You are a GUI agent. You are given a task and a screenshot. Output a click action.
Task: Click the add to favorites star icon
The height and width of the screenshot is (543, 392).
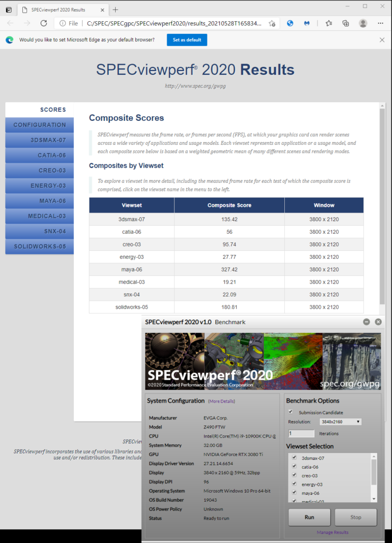point(272,23)
